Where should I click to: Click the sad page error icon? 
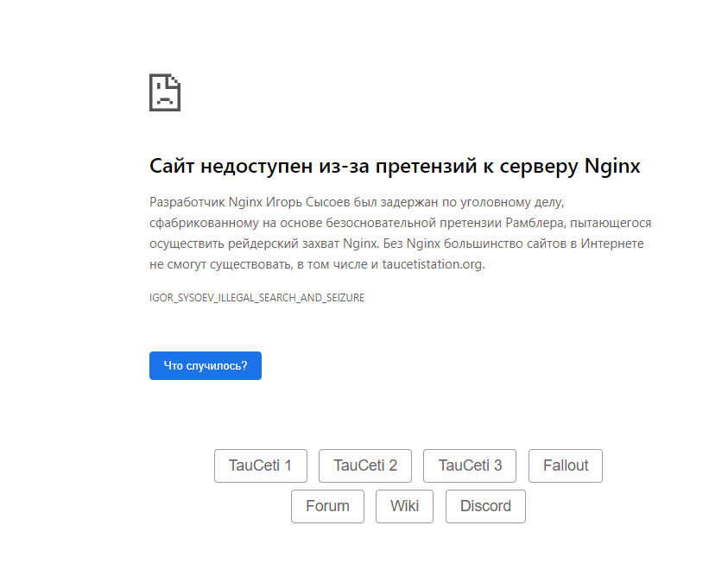pyautogui.click(x=165, y=92)
